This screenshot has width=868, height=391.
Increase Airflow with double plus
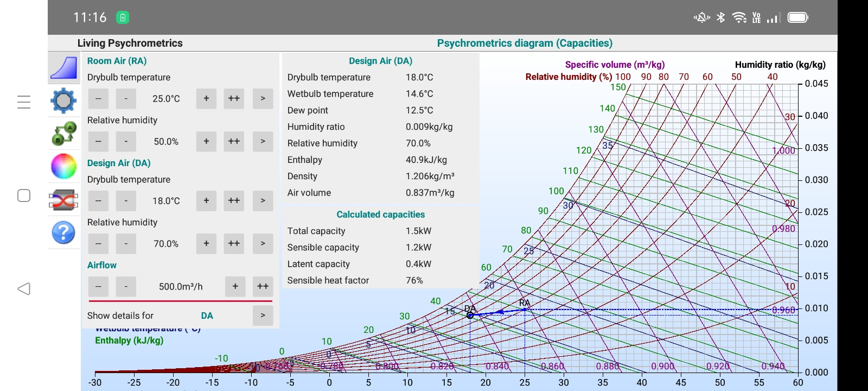(263, 286)
